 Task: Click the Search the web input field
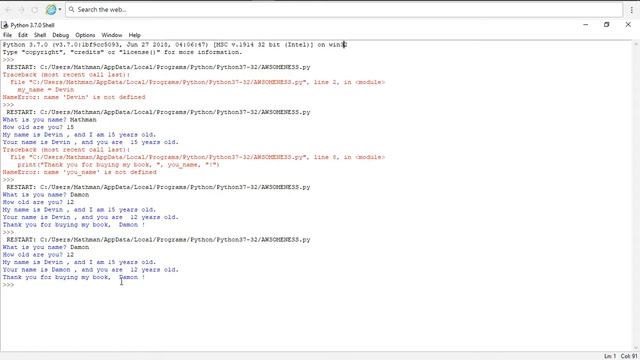[344, 9]
